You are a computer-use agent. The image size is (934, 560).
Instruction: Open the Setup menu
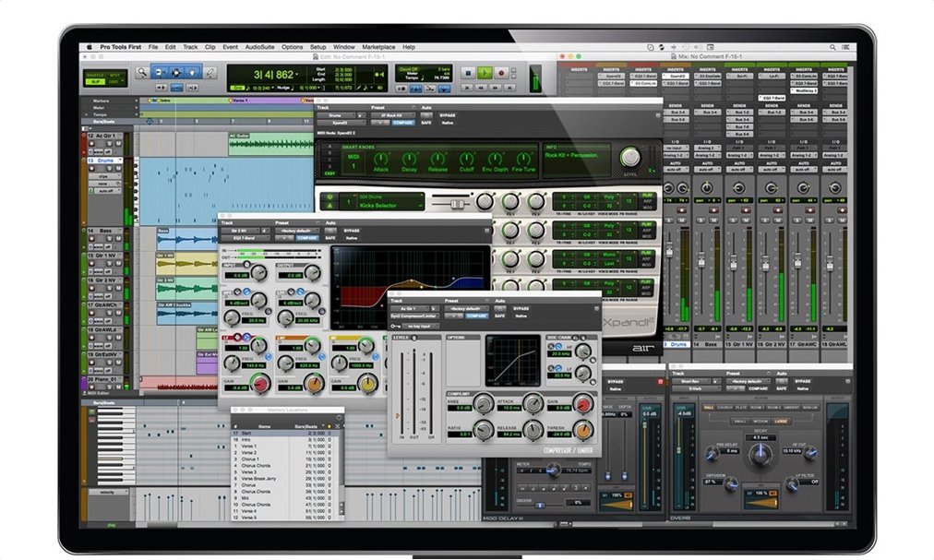pos(318,47)
